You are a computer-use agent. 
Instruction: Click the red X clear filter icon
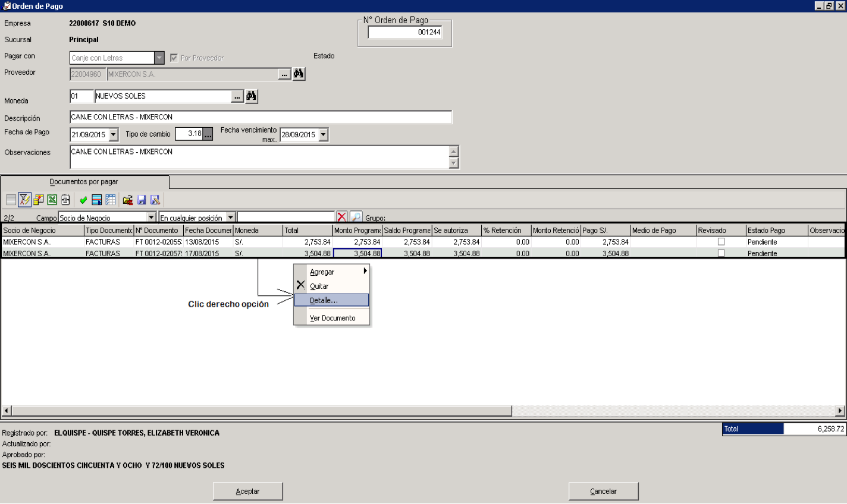[x=342, y=217]
